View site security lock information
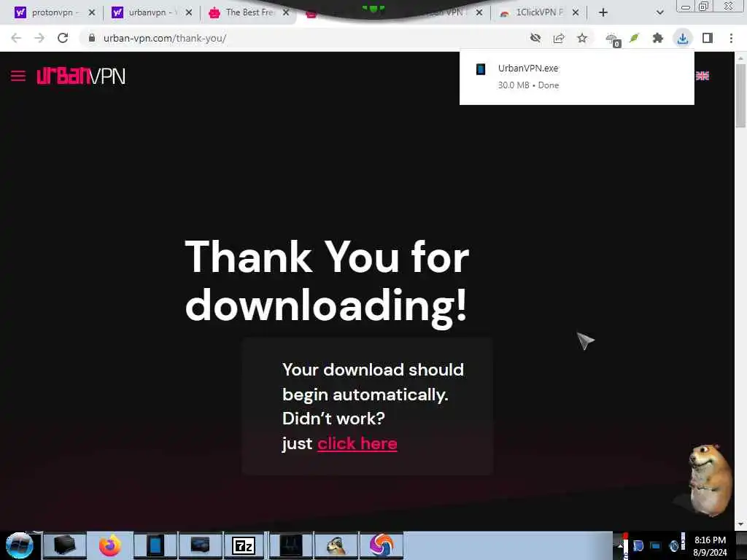The width and height of the screenshot is (747, 560). point(91,38)
